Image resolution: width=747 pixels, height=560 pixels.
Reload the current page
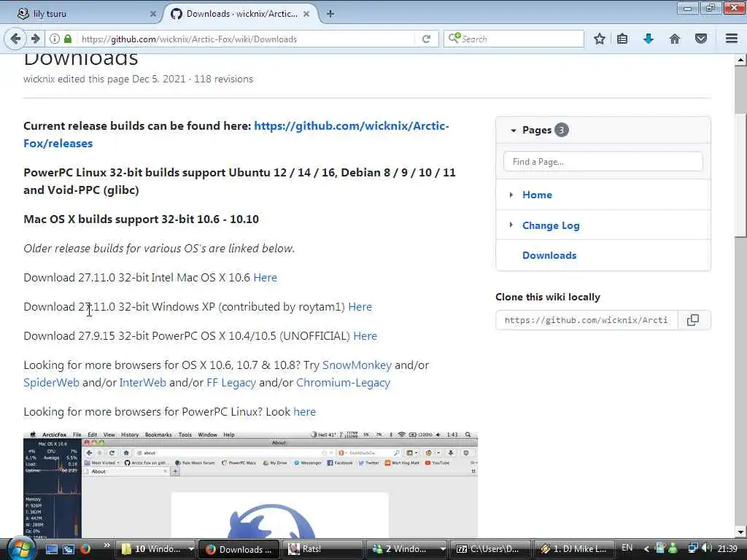click(x=426, y=39)
